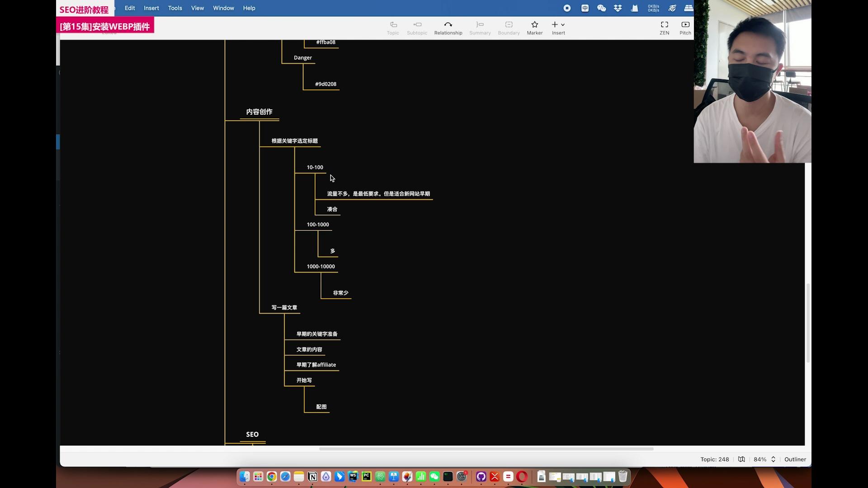The image size is (868, 488).
Task: Open Safari from the Dock
Action: [285, 476]
